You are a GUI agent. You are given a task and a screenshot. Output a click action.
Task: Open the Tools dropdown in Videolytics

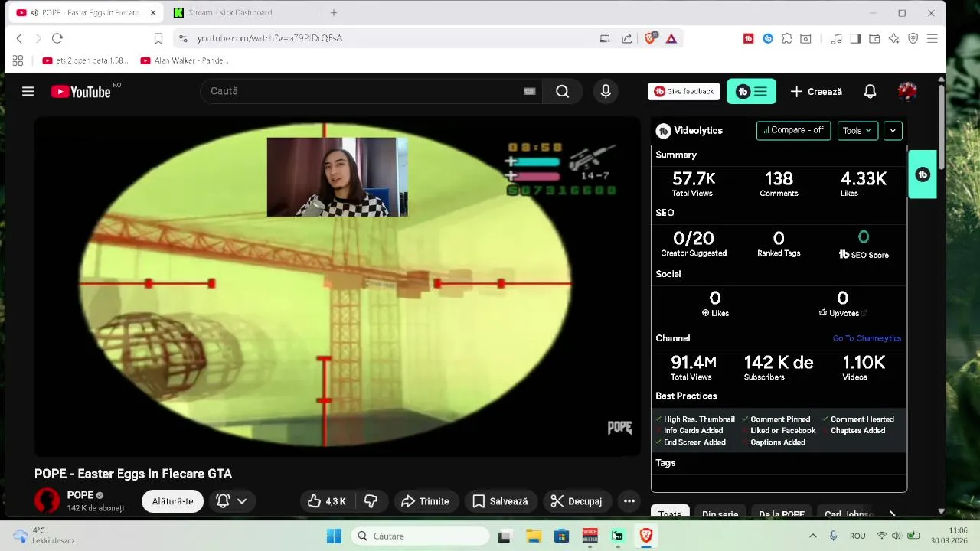(x=857, y=131)
